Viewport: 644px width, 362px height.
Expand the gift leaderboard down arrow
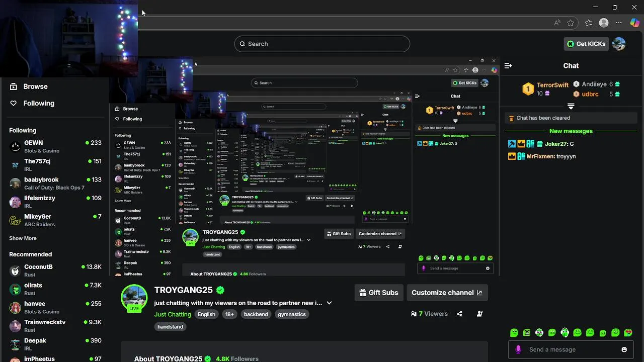click(x=571, y=107)
